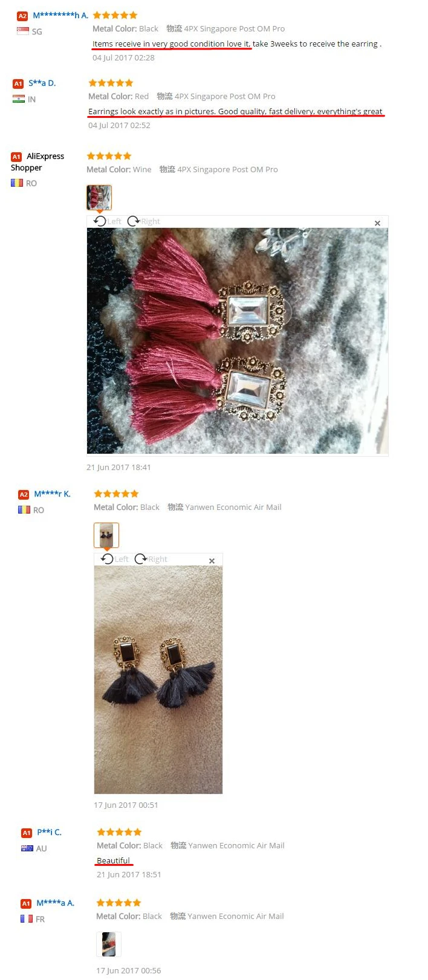428x980 pixels.
Task: Open M****a A.'s review photo thumbnail
Action: pos(109,944)
